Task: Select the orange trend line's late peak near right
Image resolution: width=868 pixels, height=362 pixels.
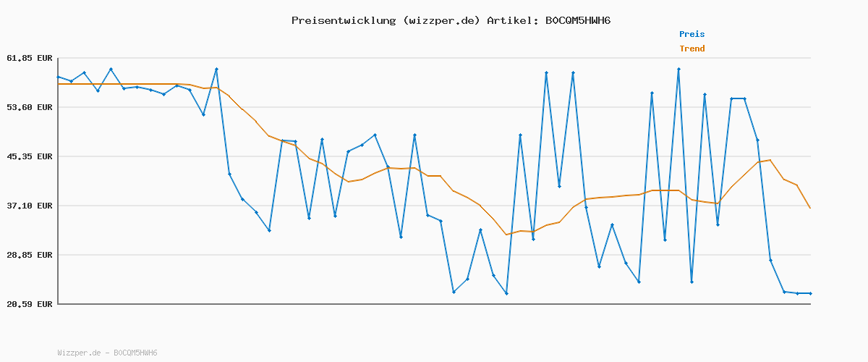Action: (x=770, y=160)
